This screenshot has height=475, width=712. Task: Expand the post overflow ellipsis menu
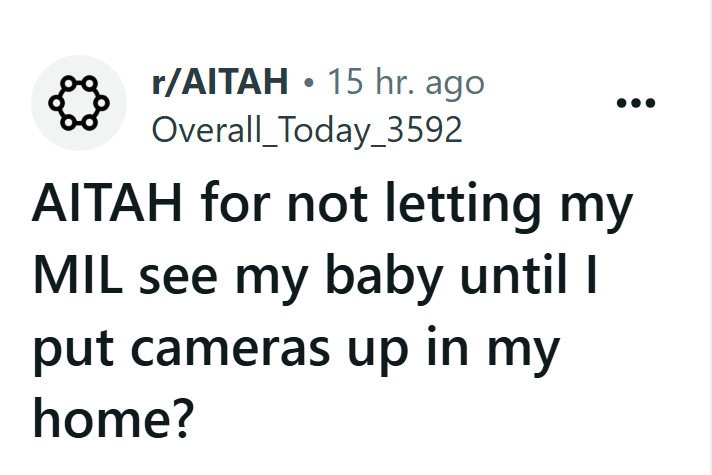click(635, 104)
